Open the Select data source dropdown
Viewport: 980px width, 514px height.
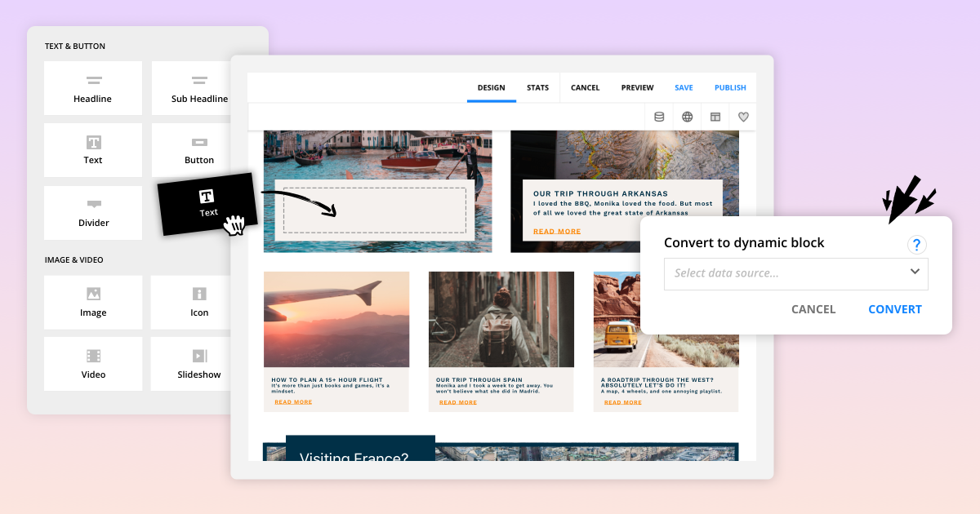coord(795,274)
